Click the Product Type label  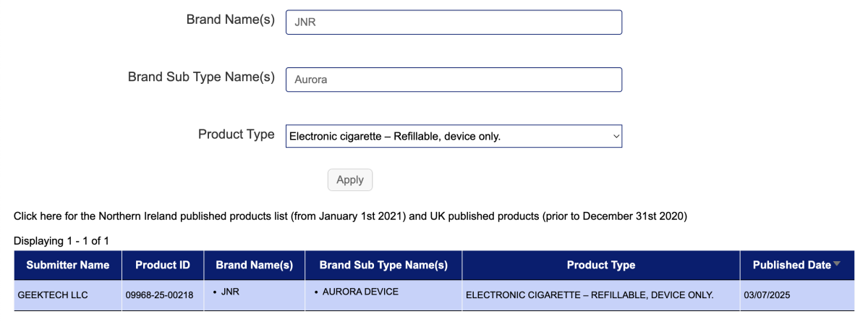pyautogui.click(x=237, y=134)
